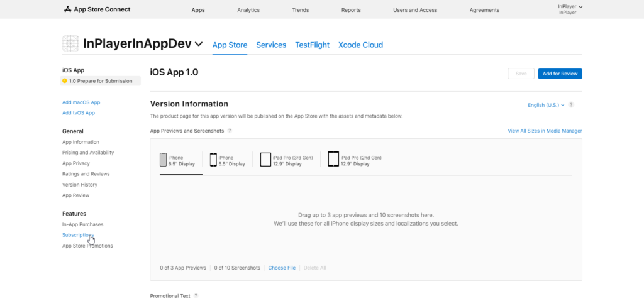Image resolution: width=644 pixels, height=301 pixels.
Task: Open View All Sizes in Media Manager
Action: click(545, 131)
